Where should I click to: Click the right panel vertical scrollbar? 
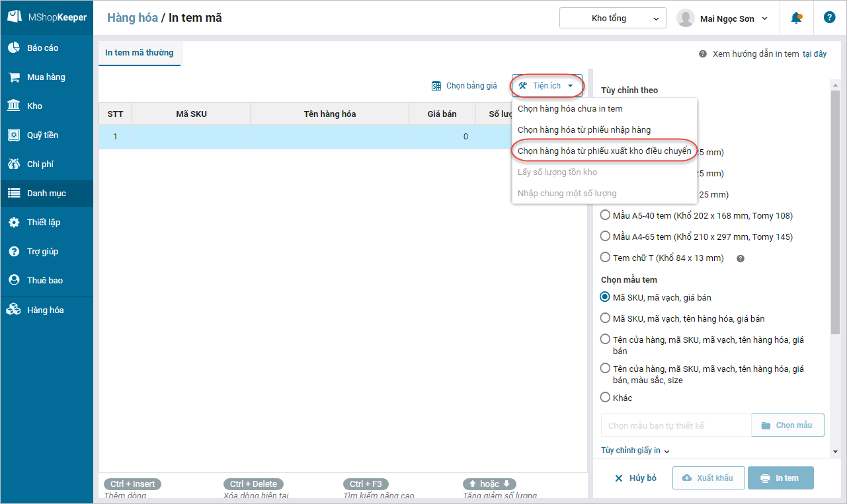pos(836,211)
